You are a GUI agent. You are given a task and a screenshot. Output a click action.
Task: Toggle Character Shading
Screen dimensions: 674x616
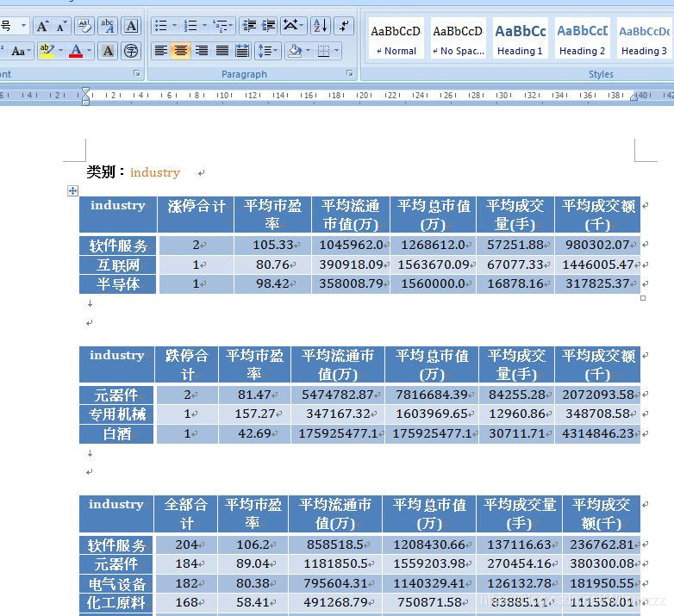(108, 51)
